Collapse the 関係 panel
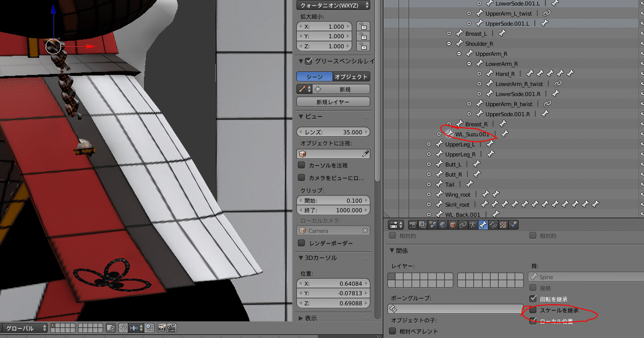Viewport: 644px width, 338px height. (392, 251)
